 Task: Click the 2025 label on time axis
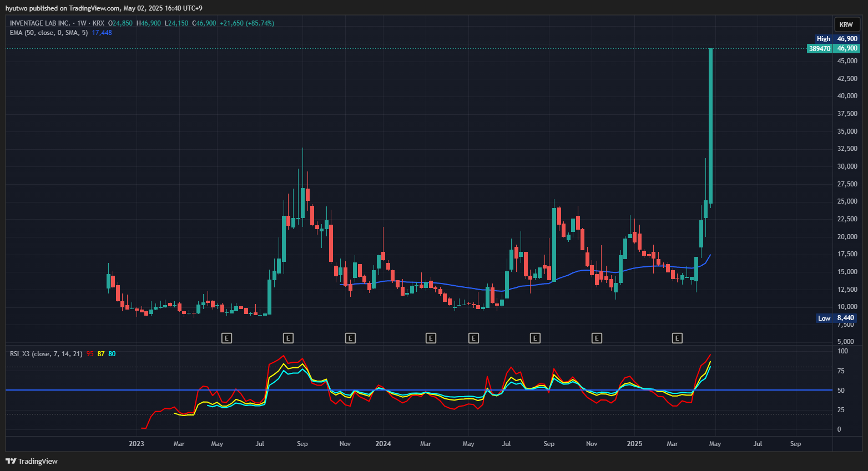[x=634, y=444]
